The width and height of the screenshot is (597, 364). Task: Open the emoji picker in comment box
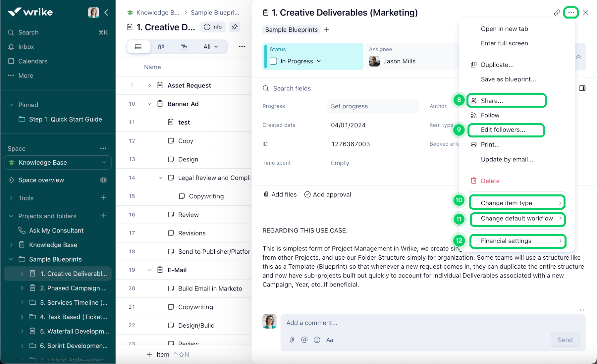(x=317, y=340)
